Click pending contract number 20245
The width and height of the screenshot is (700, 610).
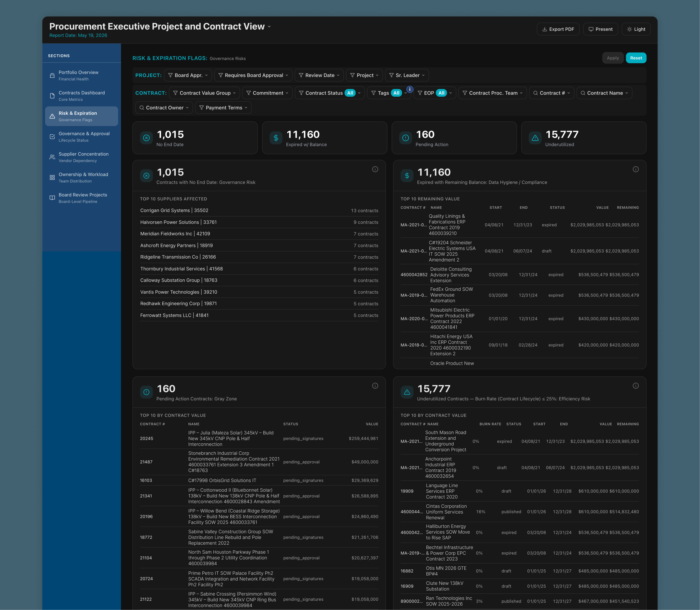[147, 438]
